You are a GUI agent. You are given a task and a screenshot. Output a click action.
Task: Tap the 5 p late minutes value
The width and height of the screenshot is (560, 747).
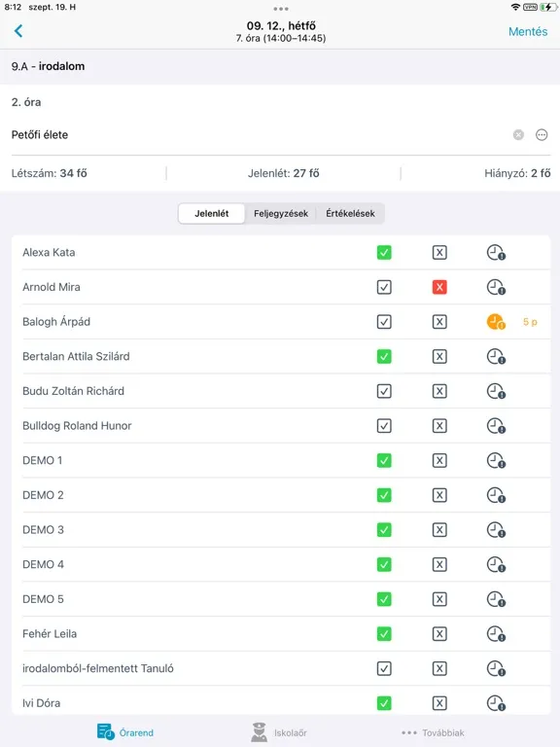click(x=530, y=322)
